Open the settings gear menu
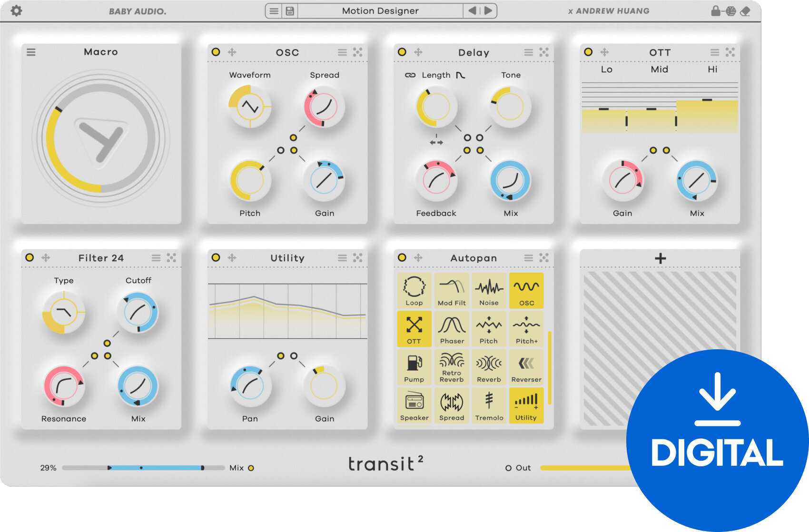 coord(17,10)
